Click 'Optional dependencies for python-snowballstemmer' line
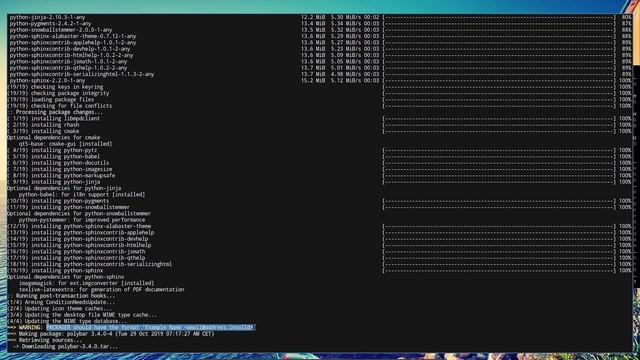 [79, 213]
